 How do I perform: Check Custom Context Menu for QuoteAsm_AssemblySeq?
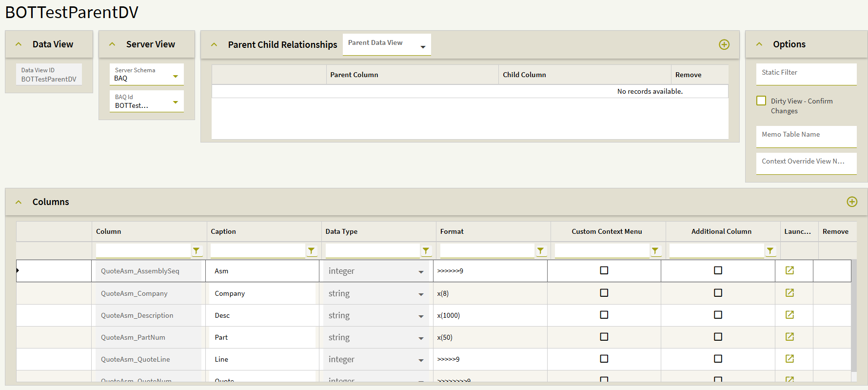pyautogui.click(x=604, y=270)
